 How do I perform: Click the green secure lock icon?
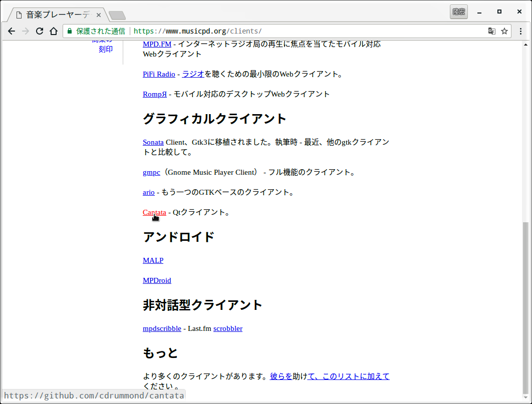click(x=70, y=31)
